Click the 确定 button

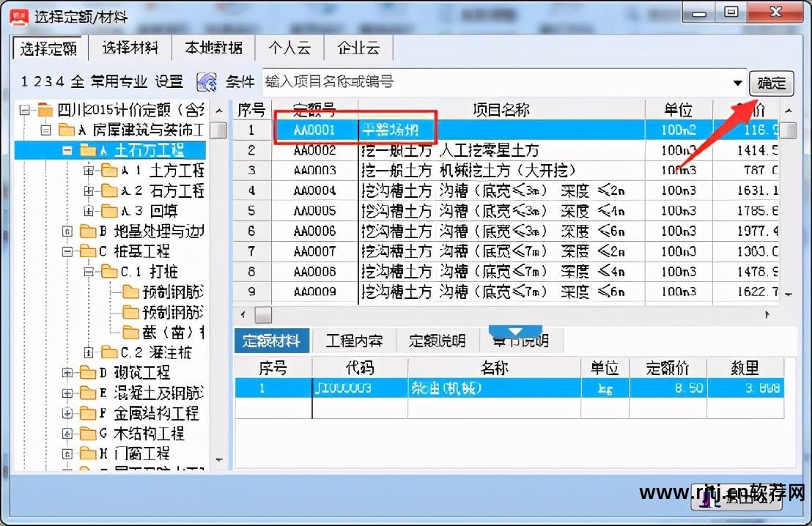tap(771, 84)
